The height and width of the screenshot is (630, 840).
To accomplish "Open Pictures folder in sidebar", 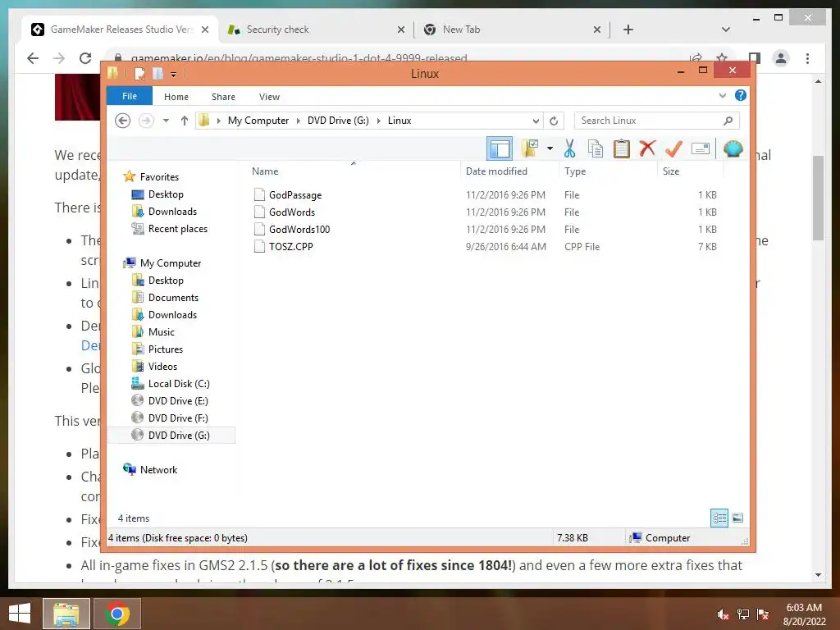I will pyautogui.click(x=166, y=349).
